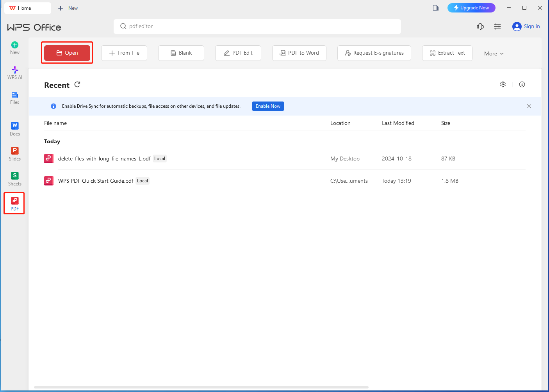549x392 pixels.
Task: Click the search magnifier icon
Action: pos(123,26)
